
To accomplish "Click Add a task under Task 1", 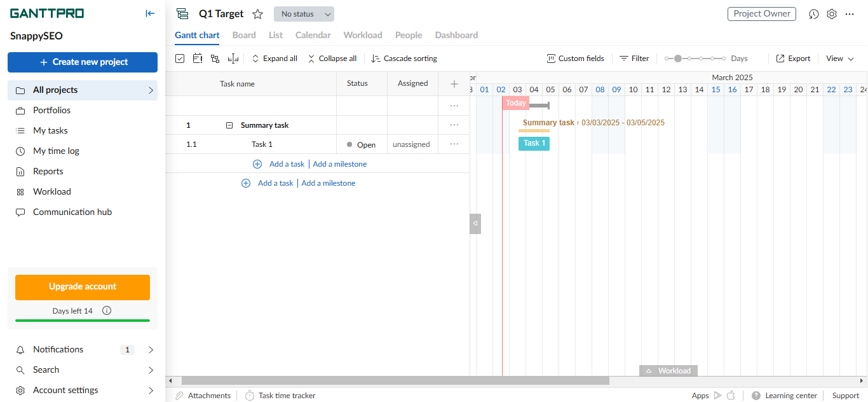I will click(x=287, y=164).
